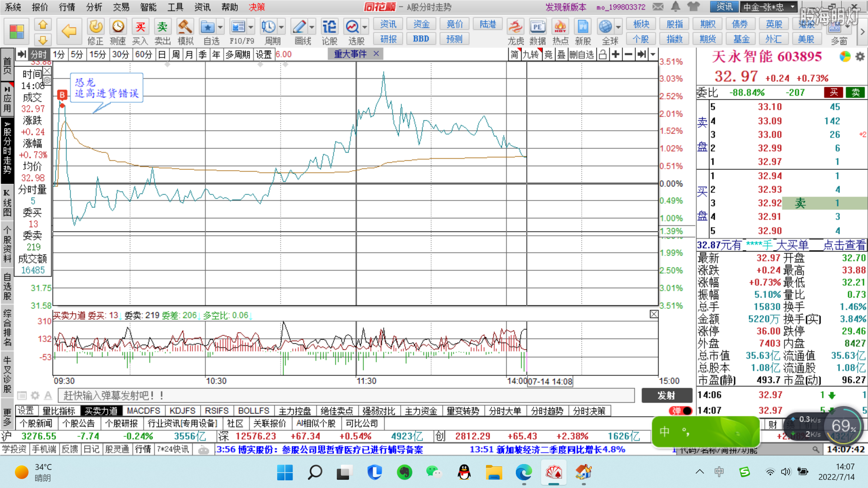Viewport: 868px width, 488px height.
Task: Open the colorful home grid icon
Action: pos(16,32)
